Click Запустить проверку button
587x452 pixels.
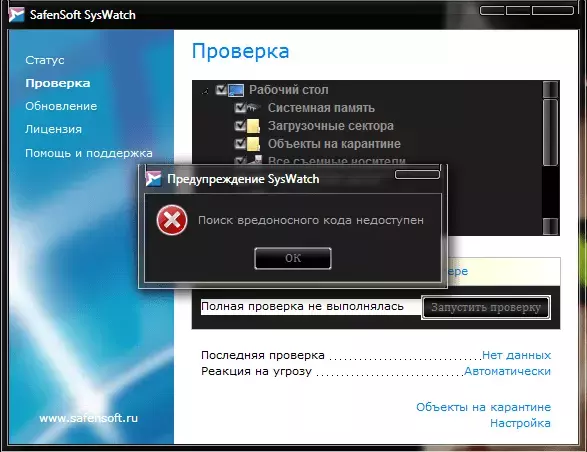click(486, 307)
